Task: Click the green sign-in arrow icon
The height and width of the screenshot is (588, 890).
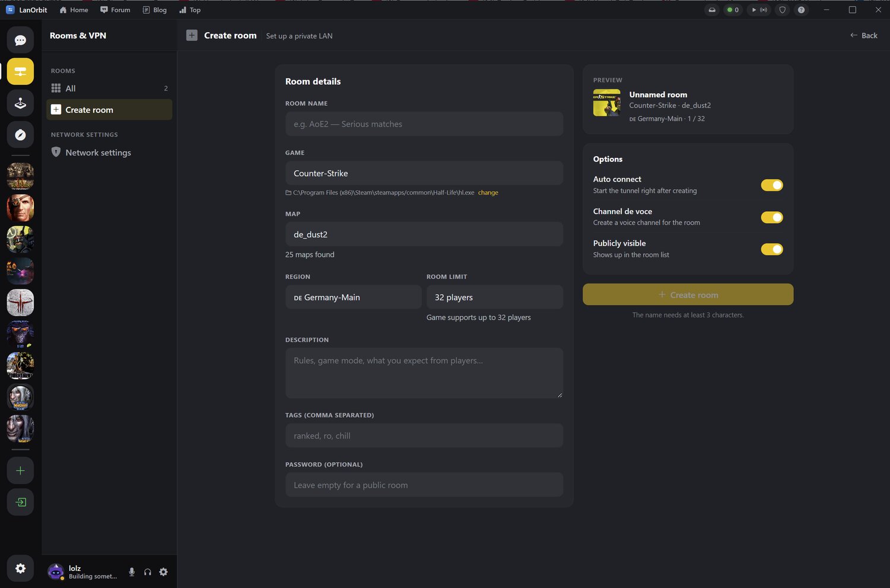Action: [20, 502]
